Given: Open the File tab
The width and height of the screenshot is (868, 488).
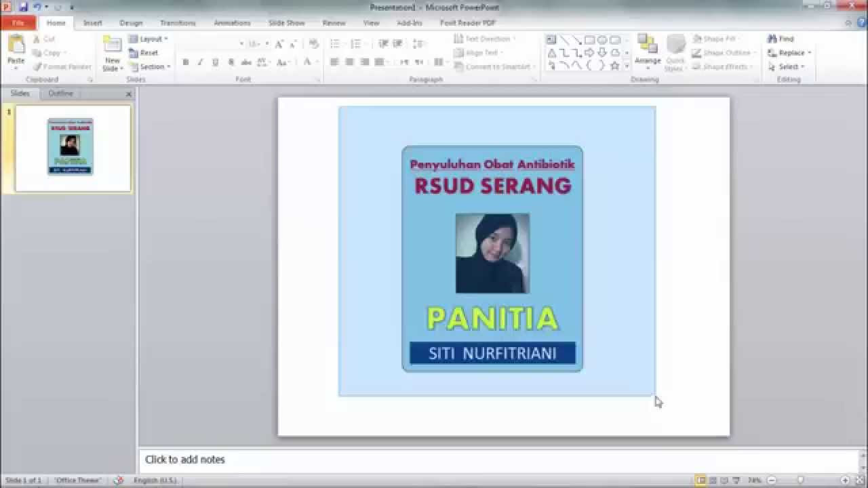Looking at the screenshot, I should tap(18, 22).
